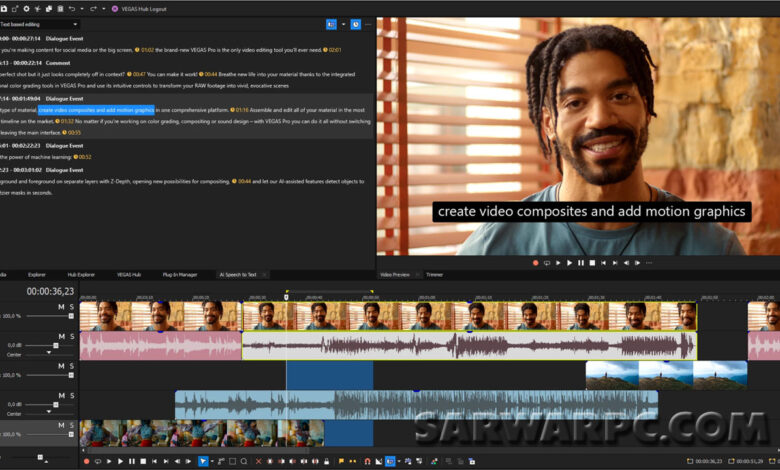Switch to the Explorer tab

(36, 275)
